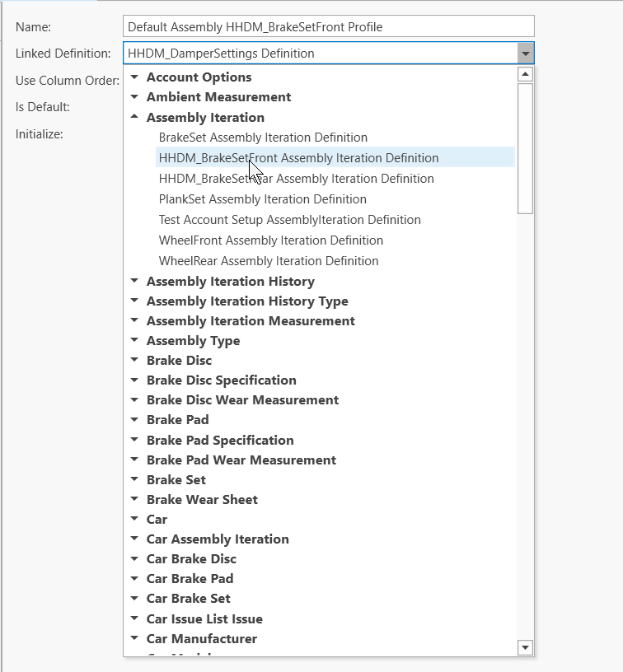Screen dimensions: 623x672
Task: Expand the Assembly Iteration History Type group
Action: pos(135,301)
